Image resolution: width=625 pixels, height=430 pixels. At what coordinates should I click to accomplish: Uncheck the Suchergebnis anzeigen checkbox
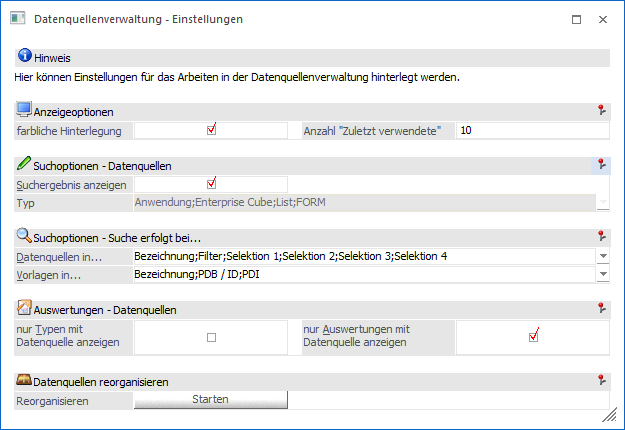point(211,184)
